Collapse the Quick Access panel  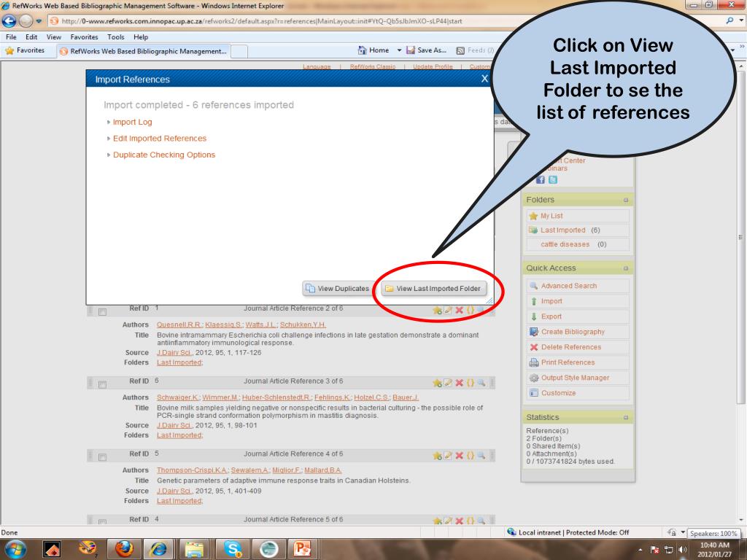point(626,268)
